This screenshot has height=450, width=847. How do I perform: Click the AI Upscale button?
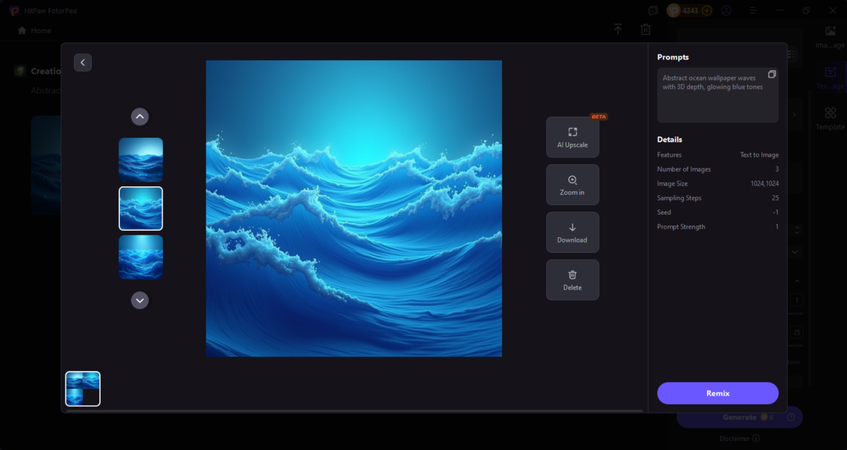pyautogui.click(x=572, y=137)
